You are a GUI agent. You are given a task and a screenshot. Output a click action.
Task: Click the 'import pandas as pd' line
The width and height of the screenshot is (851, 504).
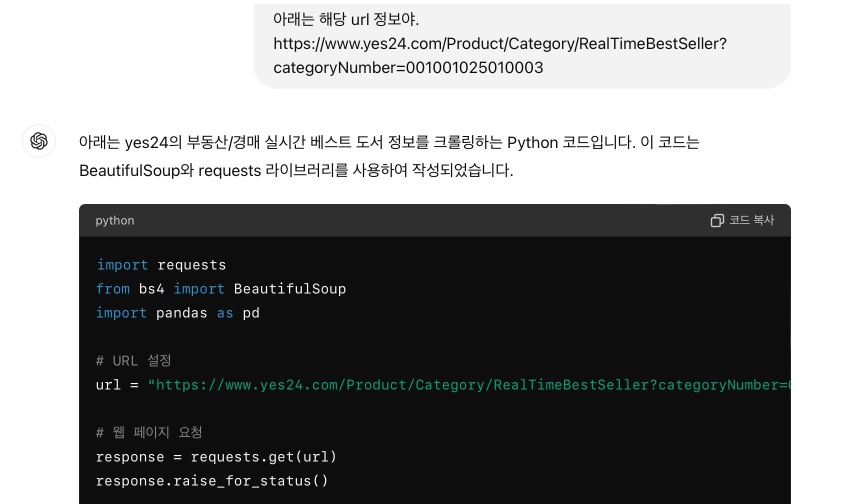pyautogui.click(x=177, y=313)
